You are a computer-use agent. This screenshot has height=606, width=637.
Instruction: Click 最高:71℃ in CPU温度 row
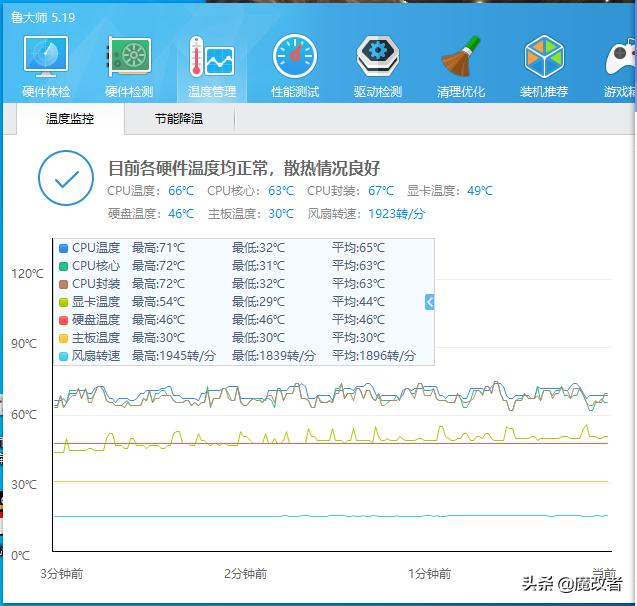coord(158,248)
